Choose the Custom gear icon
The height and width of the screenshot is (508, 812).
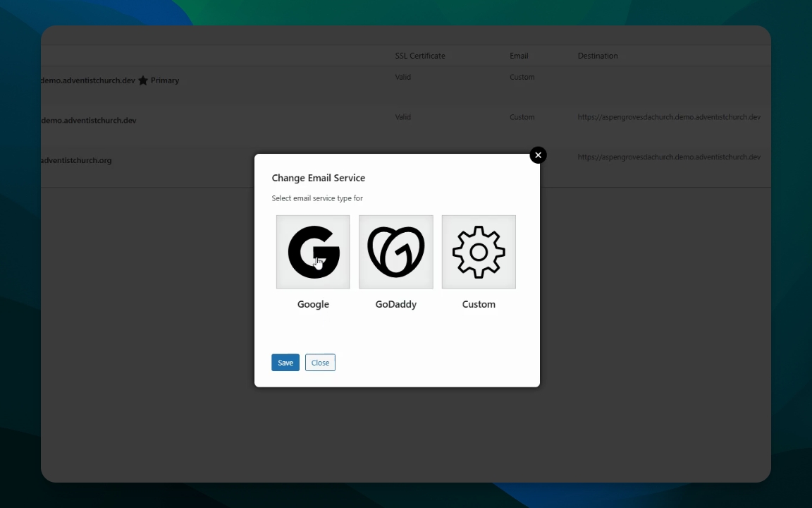tap(479, 252)
